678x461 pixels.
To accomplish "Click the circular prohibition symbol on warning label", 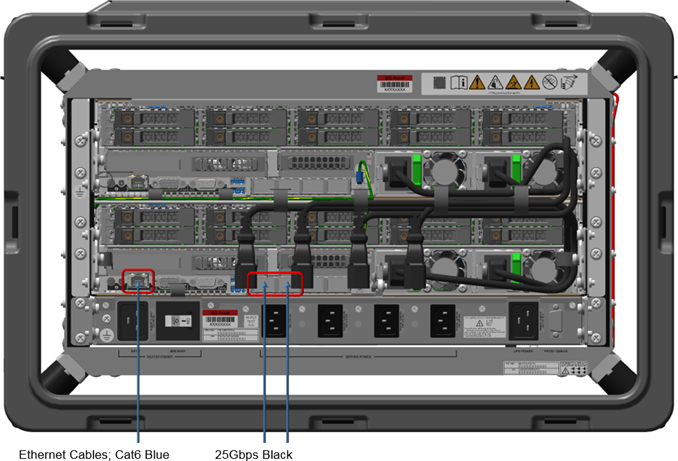I will (x=550, y=82).
